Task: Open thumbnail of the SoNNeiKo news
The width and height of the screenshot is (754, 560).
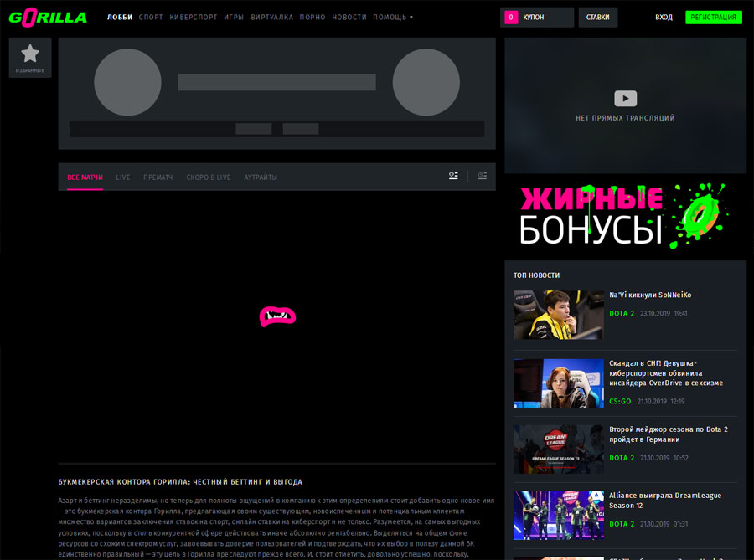Action: pyautogui.click(x=558, y=315)
